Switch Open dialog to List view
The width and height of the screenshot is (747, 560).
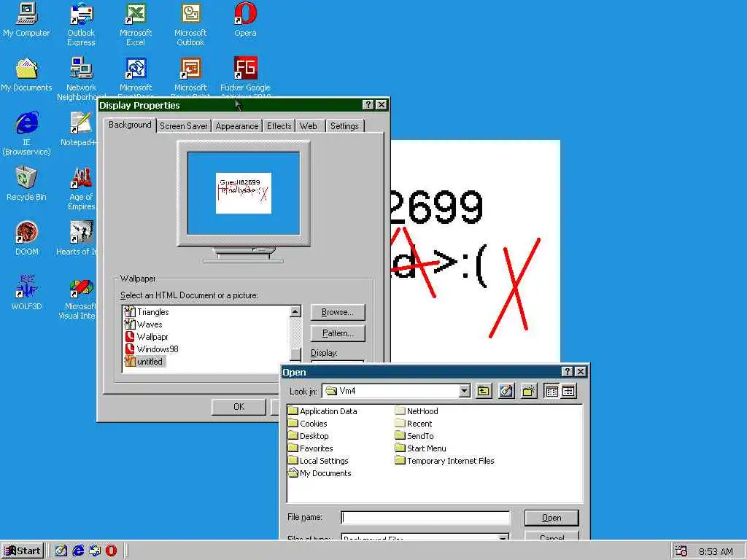(551, 391)
